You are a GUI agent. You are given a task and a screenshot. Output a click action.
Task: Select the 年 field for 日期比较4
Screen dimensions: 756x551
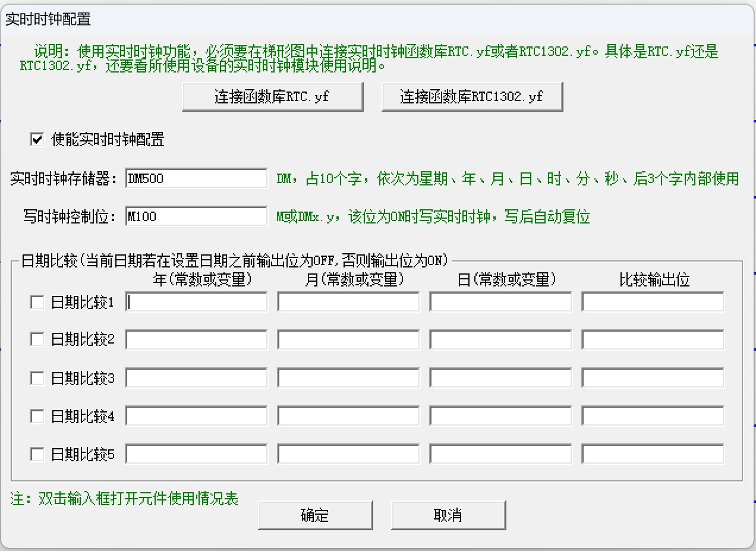[x=197, y=416]
